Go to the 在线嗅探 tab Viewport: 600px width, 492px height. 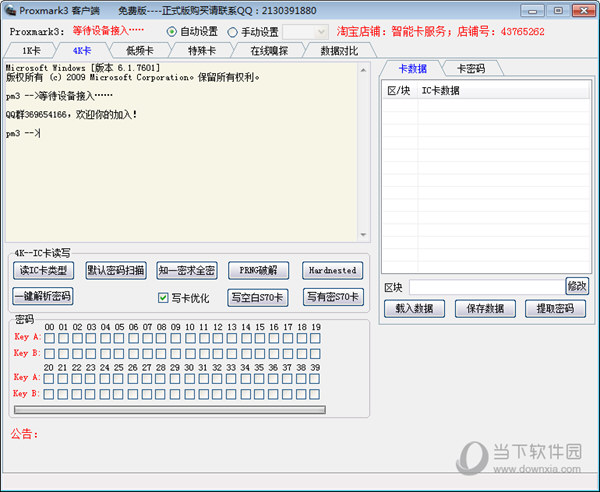pyautogui.click(x=269, y=51)
